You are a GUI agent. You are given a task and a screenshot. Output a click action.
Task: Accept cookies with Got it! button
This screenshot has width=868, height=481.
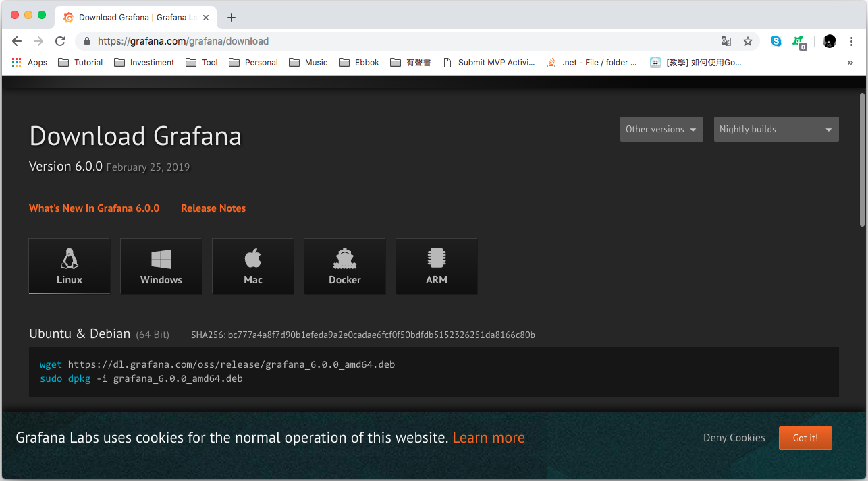tap(805, 438)
